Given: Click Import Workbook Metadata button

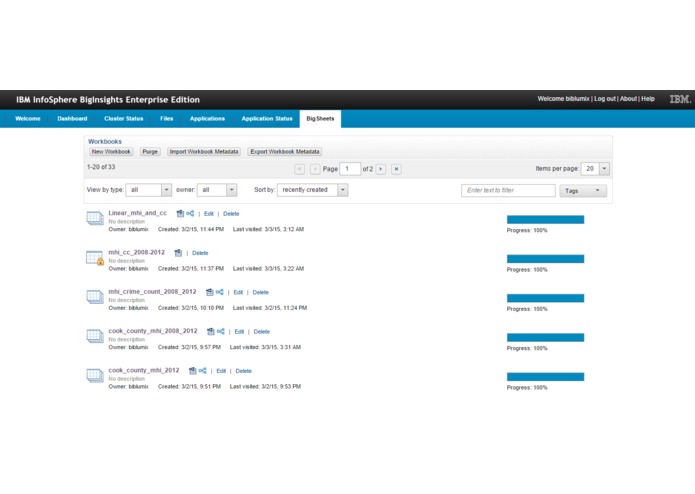Looking at the screenshot, I should tap(204, 152).
